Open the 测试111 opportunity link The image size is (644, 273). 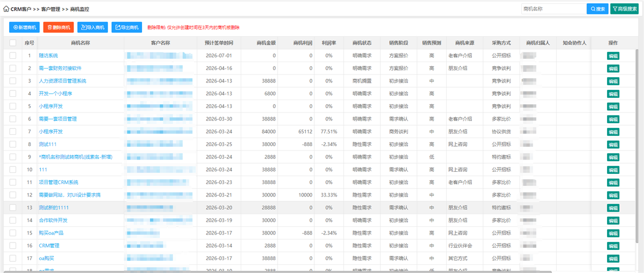[48, 144]
